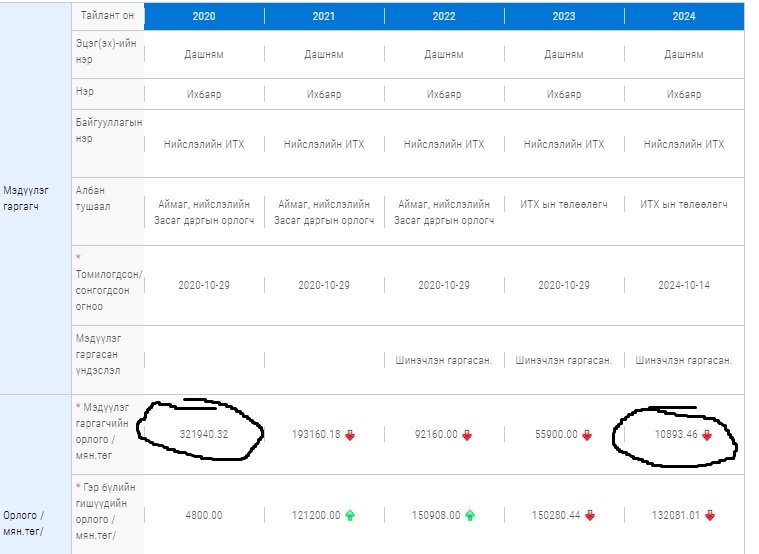This screenshot has height=554, width=759.
Task: Click green up arrow beside 121200.00
Action: [x=349, y=515]
